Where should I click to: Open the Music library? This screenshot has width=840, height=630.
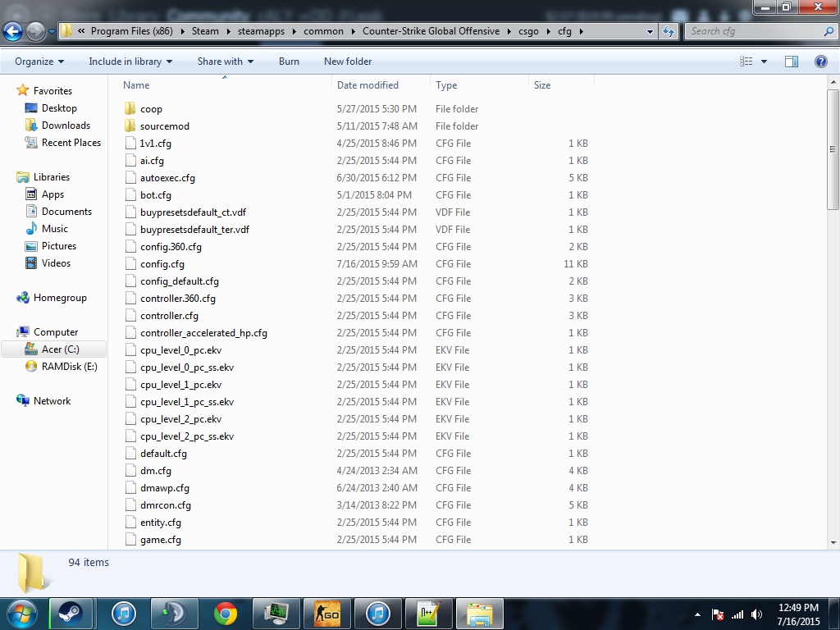55,229
